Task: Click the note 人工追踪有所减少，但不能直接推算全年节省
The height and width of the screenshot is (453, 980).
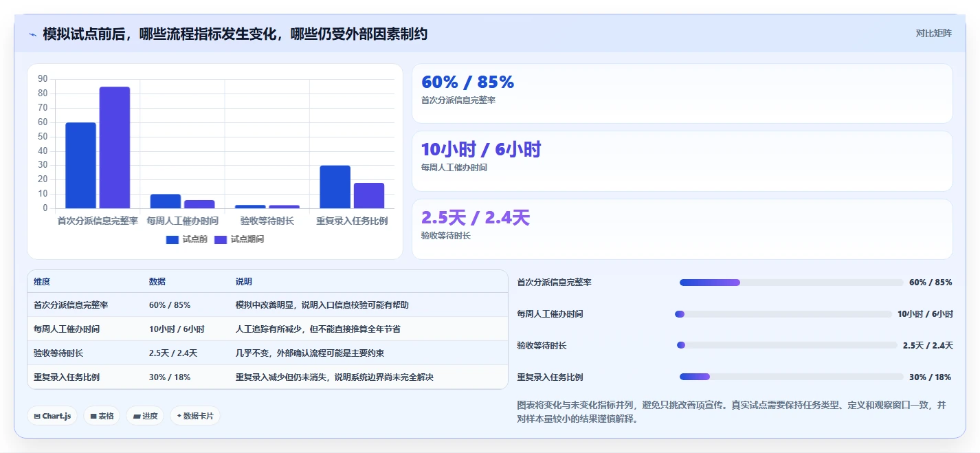Action: click(318, 329)
